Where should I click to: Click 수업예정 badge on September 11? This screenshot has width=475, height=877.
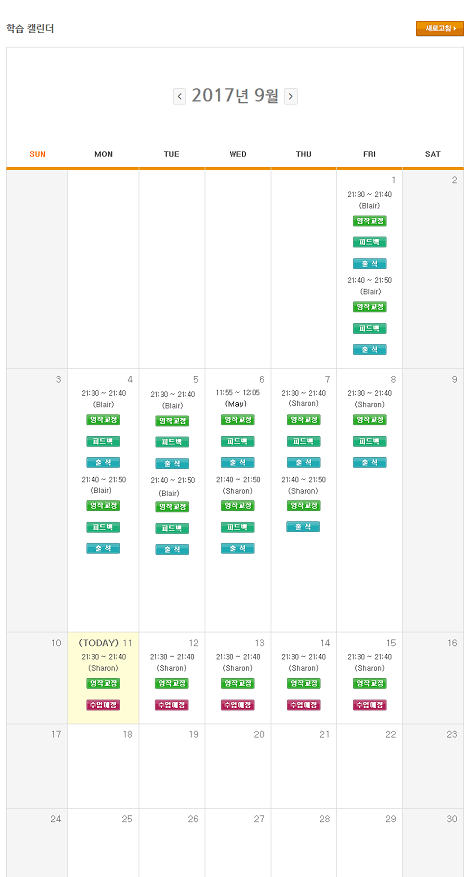coord(103,705)
